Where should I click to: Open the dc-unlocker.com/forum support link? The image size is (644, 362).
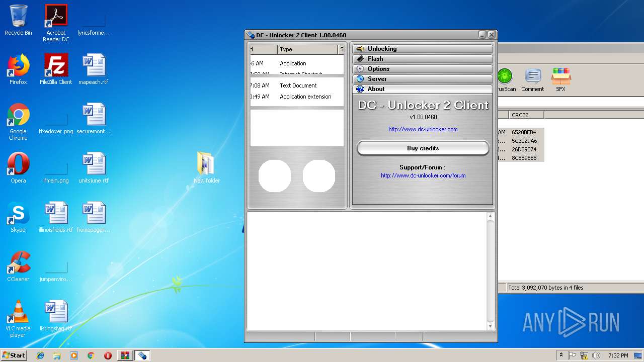pos(423,175)
